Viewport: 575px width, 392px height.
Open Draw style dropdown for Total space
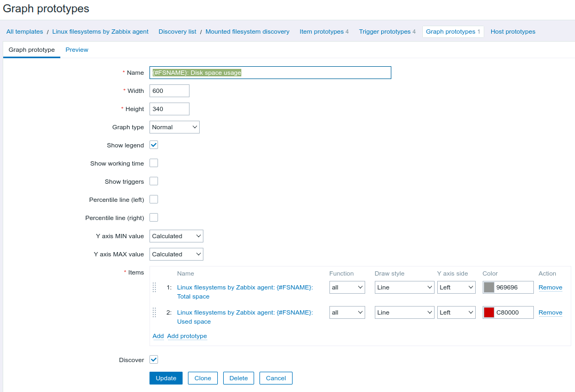(x=404, y=287)
